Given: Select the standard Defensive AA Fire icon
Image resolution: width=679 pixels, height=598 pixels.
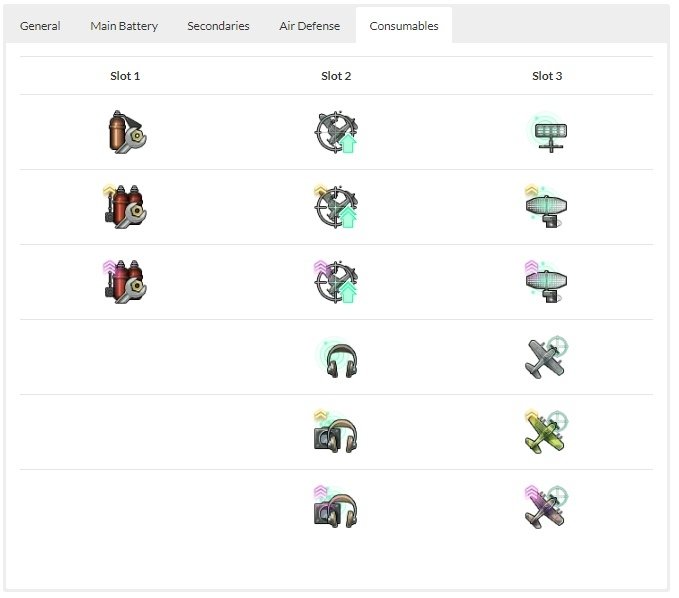Looking at the screenshot, I should (x=336, y=132).
